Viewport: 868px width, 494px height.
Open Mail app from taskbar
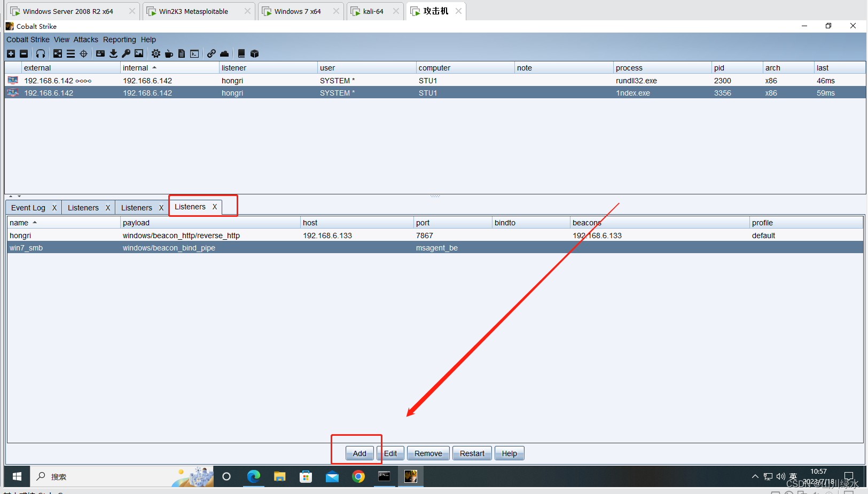pyautogui.click(x=332, y=476)
